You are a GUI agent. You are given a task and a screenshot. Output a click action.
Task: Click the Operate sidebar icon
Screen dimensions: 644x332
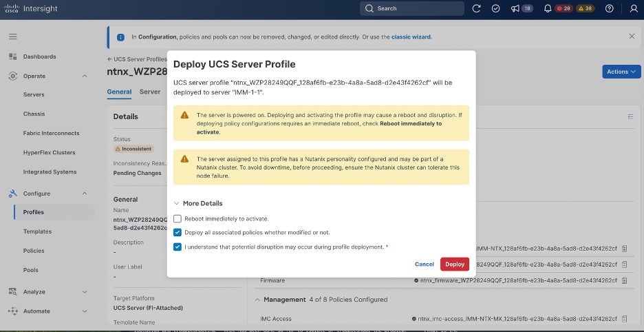13,76
